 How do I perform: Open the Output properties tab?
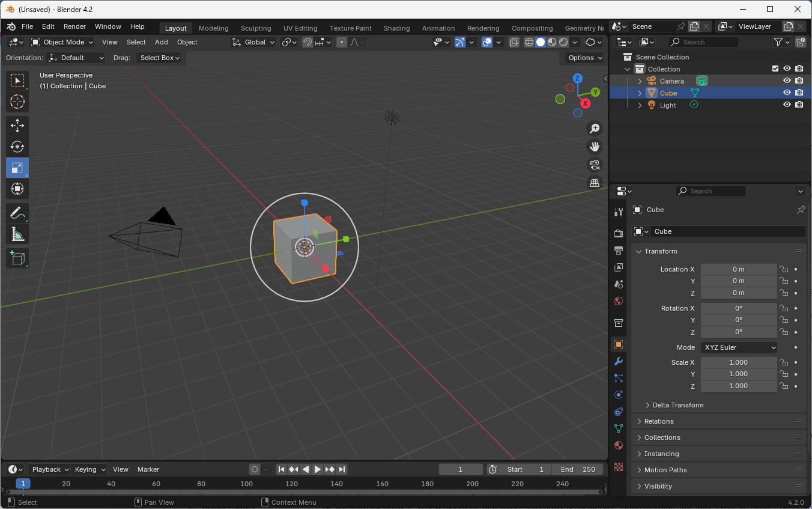point(619,250)
